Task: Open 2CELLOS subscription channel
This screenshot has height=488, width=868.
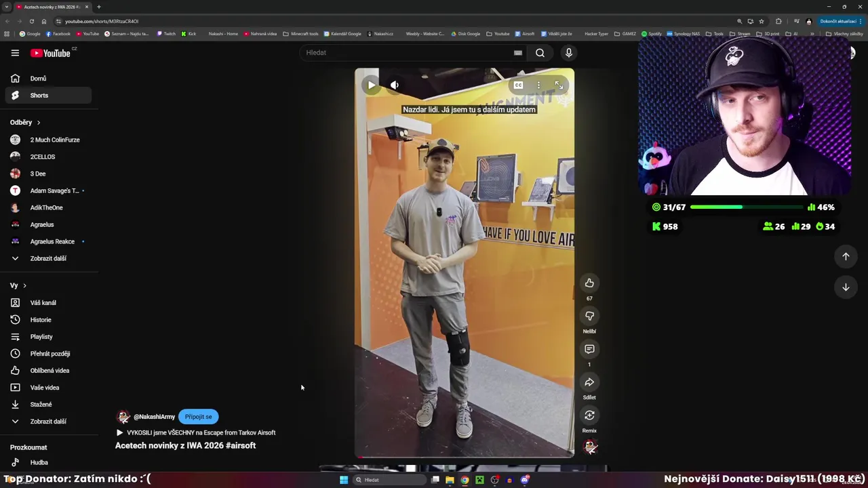Action: tap(48, 157)
